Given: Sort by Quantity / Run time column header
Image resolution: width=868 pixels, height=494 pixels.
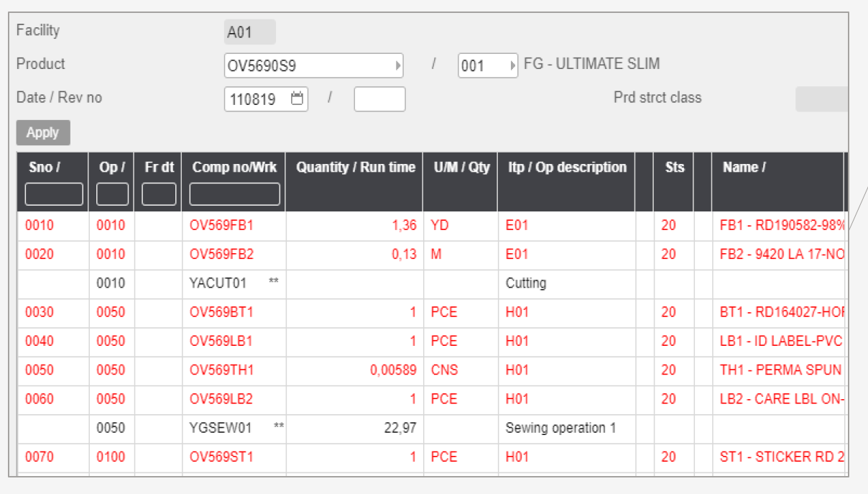Looking at the screenshot, I should [355, 168].
